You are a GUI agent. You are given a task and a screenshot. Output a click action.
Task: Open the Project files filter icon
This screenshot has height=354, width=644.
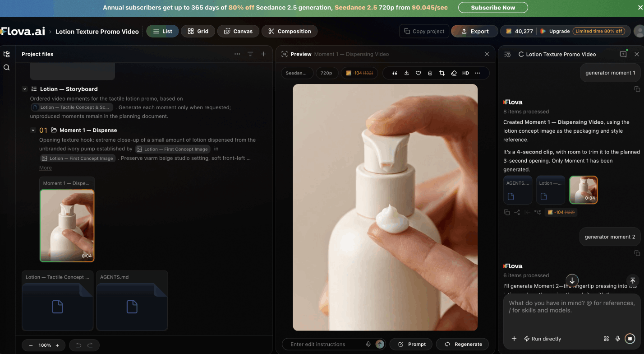click(x=250, y=54)
